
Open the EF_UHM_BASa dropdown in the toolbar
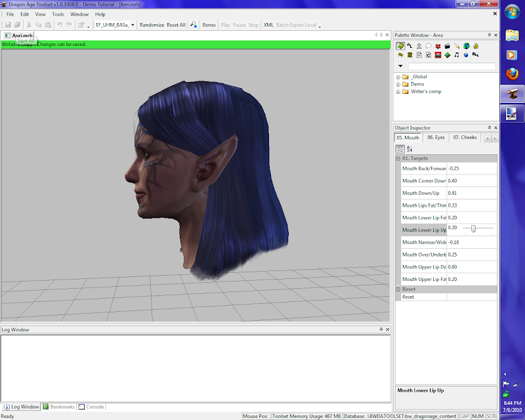pos(133,25)
